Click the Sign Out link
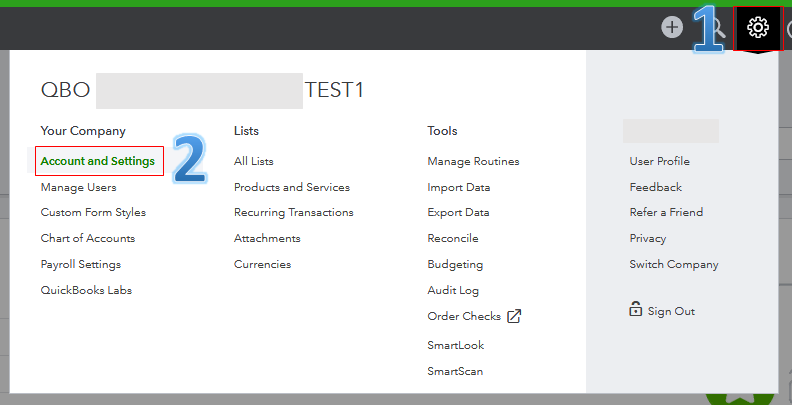The height and width of the screenshot is (405, 792). point(671,311)
